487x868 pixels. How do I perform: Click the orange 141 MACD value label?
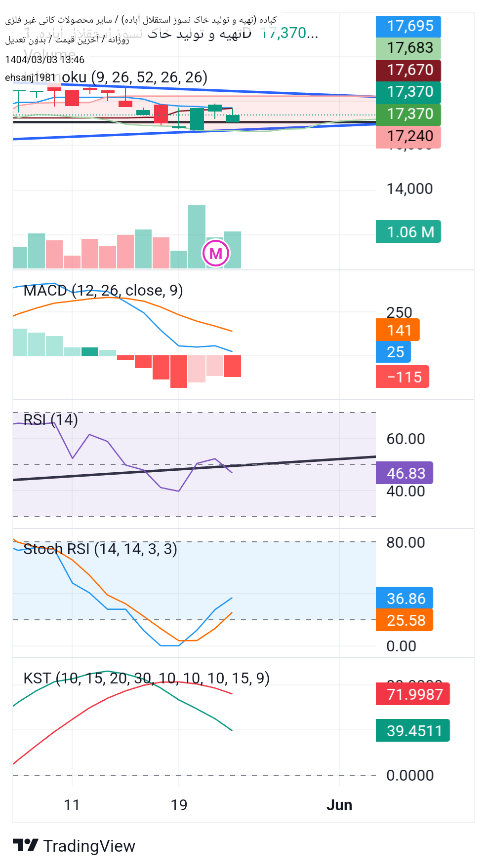[x=398, y=330]
